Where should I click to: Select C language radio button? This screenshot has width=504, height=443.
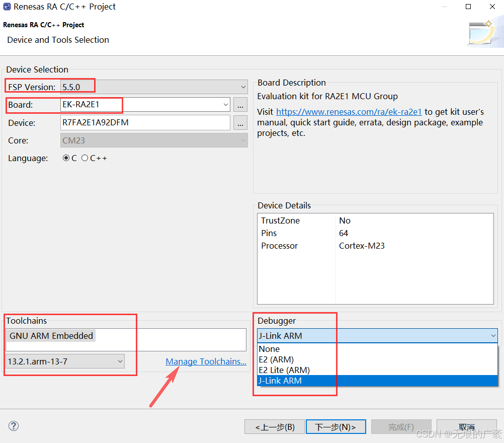click(66, 158)
